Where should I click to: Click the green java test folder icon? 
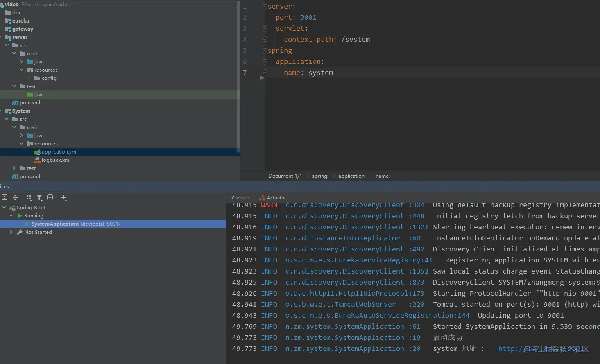click(x=30, y=95)
